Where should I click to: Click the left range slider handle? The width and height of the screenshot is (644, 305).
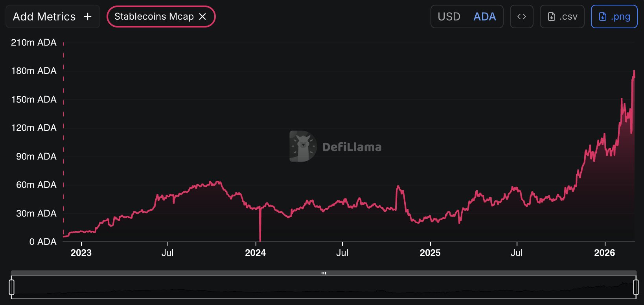point(12,287)
